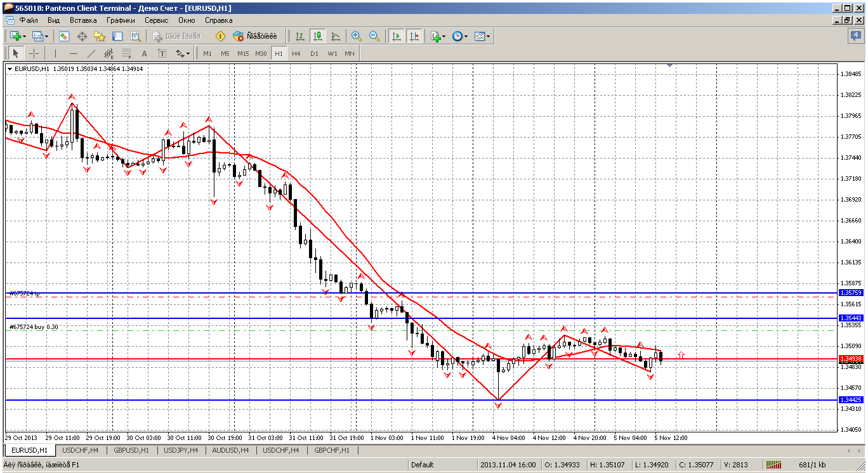
Task: Open the Сервис menu
Action: 156,20
